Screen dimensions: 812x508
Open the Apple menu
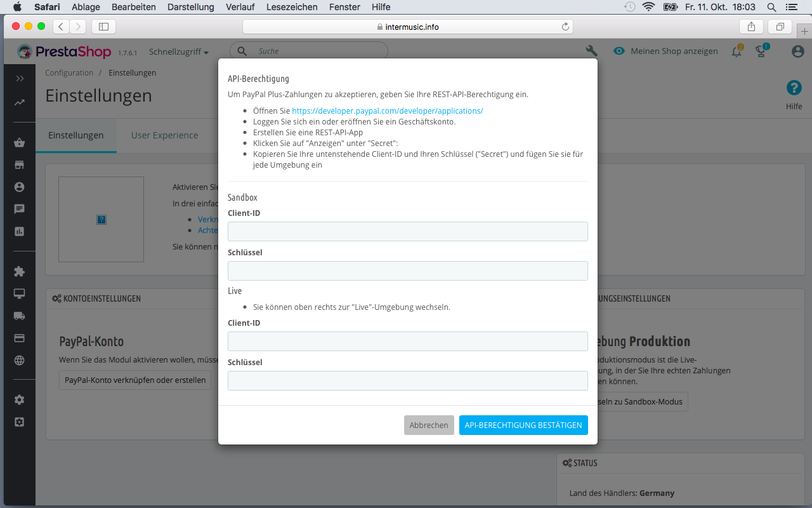pyautogui.click(x=17, y=7)
